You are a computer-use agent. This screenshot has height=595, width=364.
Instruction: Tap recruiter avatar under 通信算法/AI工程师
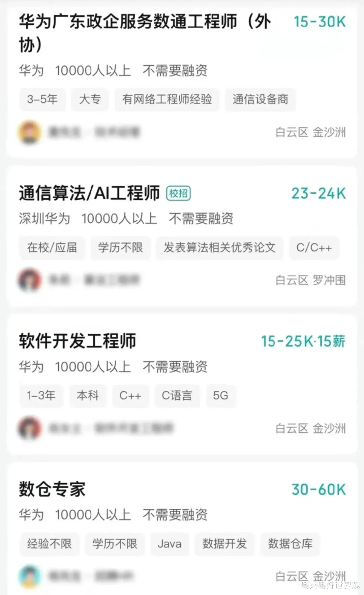(x=29, y=280)
